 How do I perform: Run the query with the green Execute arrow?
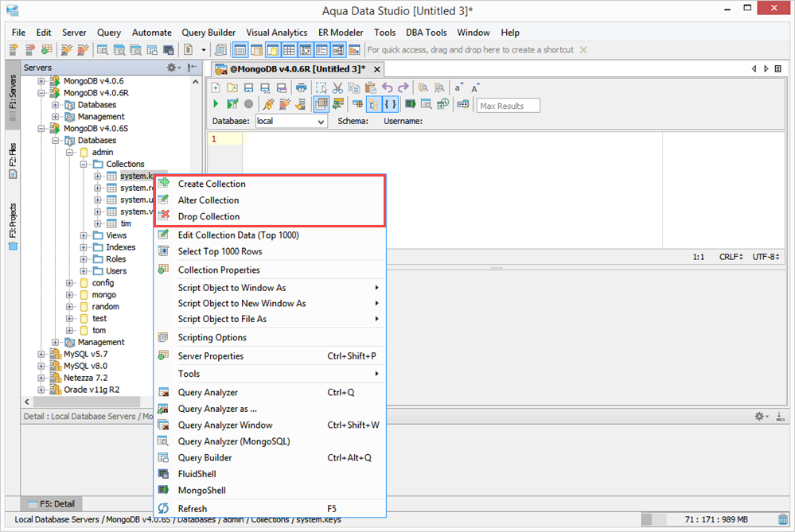[x=216, y=104]
